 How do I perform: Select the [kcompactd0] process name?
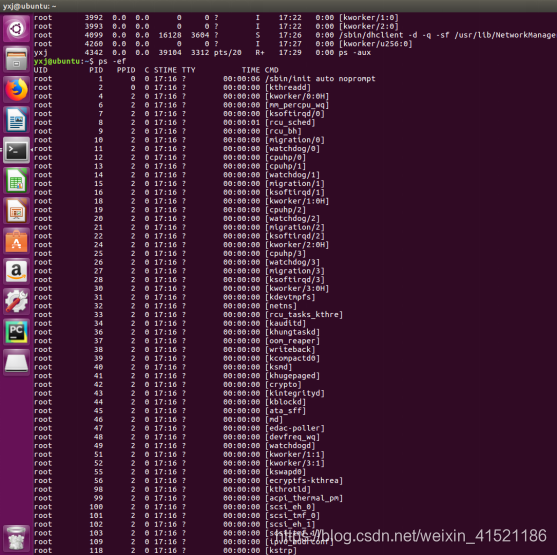[x=292, y=358]
